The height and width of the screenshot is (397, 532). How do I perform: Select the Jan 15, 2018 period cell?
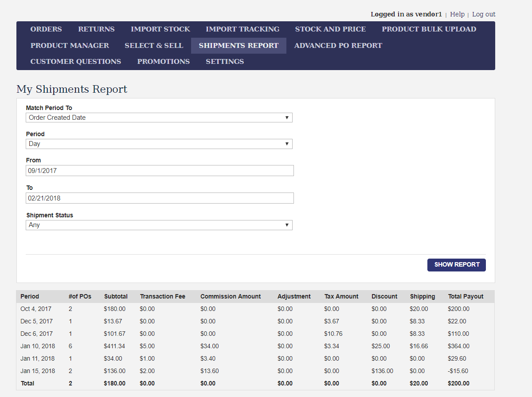(x=38, y=371)
